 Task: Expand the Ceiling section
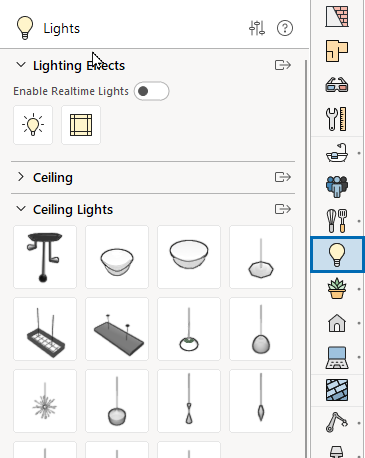coord(21,177)
